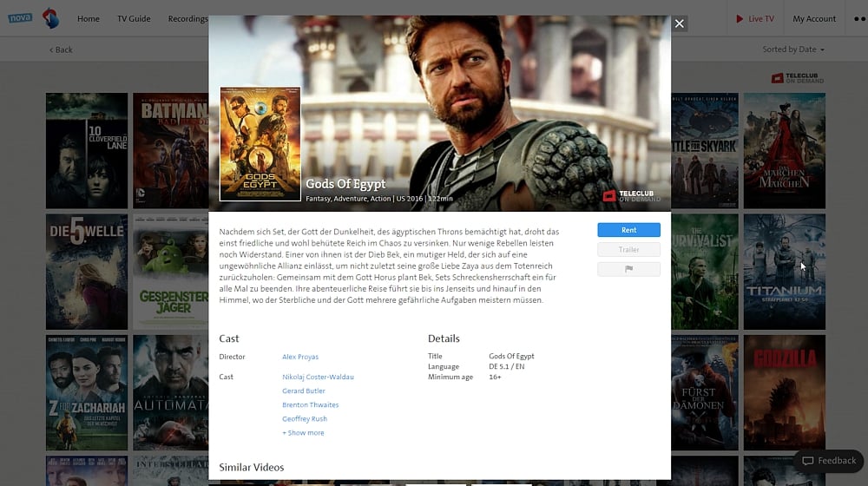Select the Z for Zachariah poster
This screenshot has height=486, width=868.
point(87,392)
